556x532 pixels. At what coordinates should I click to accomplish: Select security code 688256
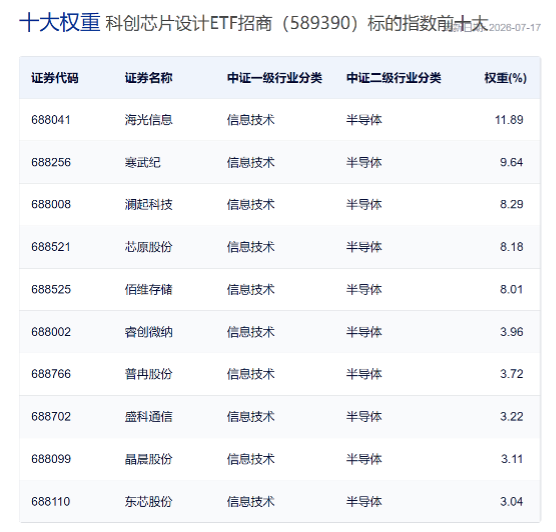51,162
